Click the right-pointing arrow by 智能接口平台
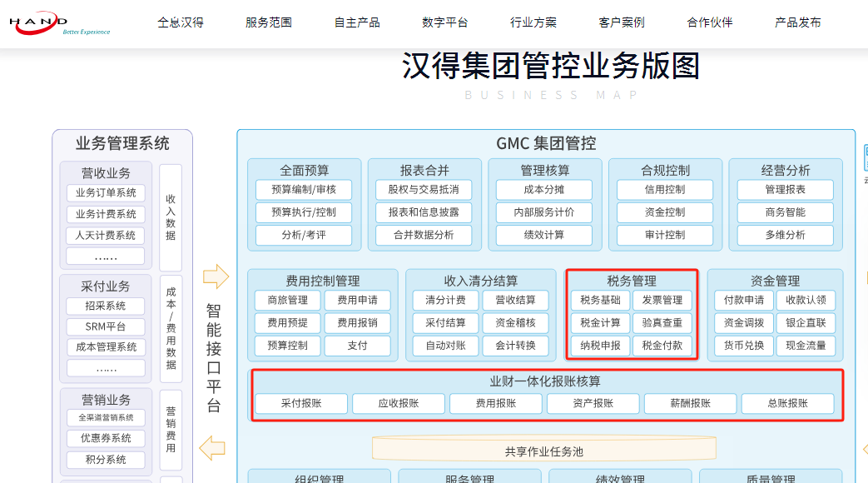The width and height of the screenshot is (868, 483). click(216, 276)
